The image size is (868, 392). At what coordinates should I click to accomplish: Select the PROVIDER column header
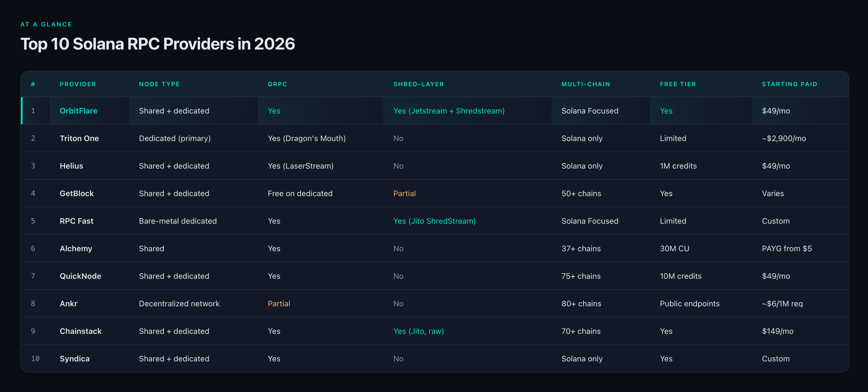click(78, 84)
